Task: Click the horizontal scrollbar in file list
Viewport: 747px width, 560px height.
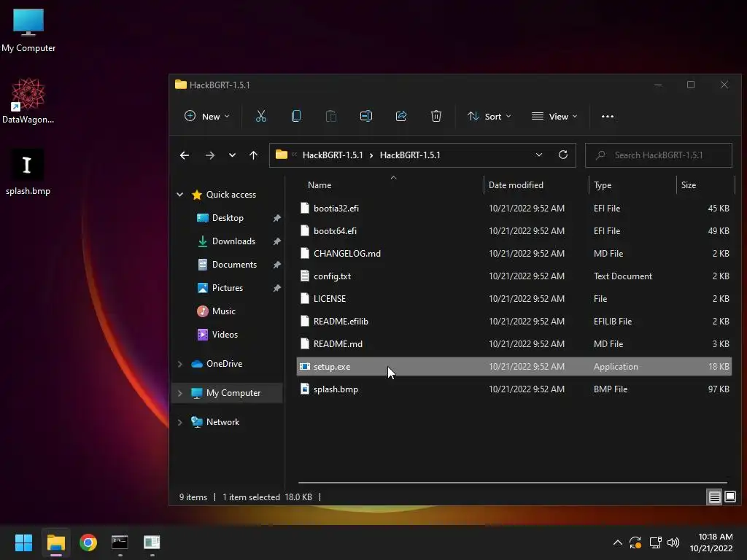Action: (x=513, y=483)
